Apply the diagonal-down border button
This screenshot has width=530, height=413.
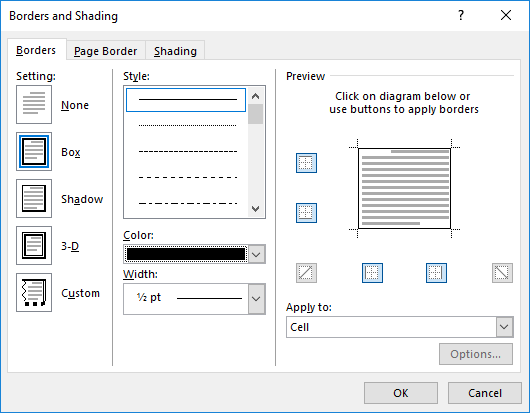pos(502,273)
